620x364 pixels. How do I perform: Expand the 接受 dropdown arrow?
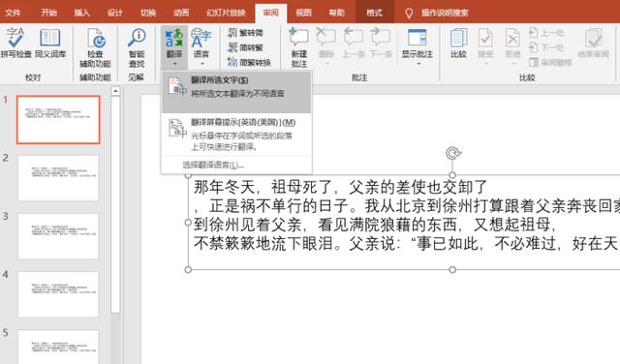[x=486, y=64]
